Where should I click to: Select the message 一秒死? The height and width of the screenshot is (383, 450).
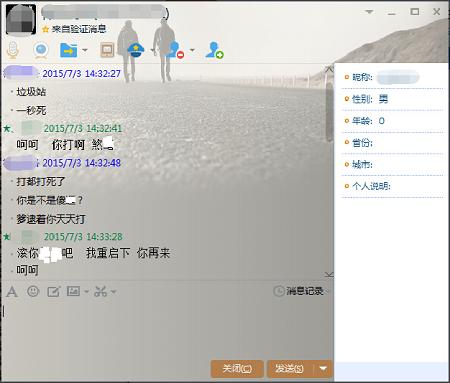[31, 110]
